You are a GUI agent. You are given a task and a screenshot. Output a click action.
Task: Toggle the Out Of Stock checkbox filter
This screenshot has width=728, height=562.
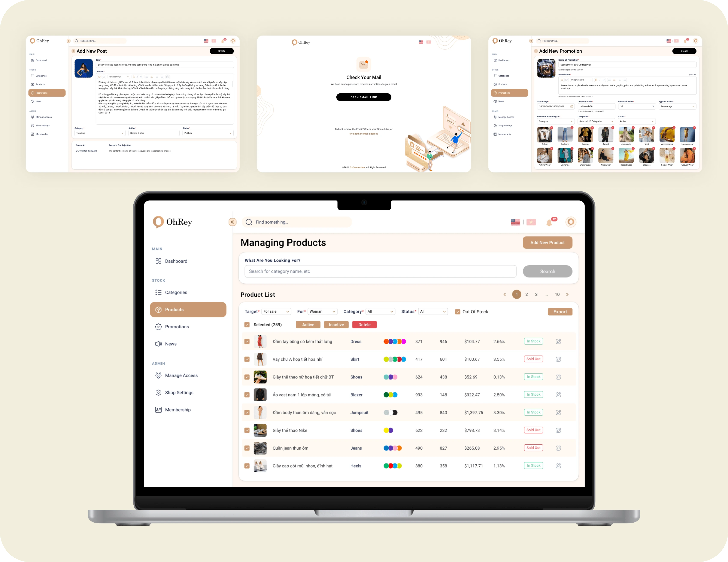(x=459, y=312)
